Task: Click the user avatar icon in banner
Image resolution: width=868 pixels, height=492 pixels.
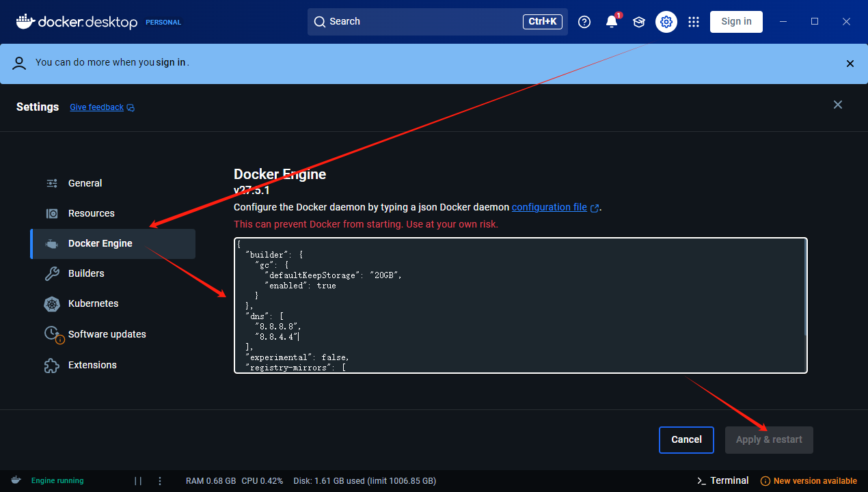Action: point(20,63)
